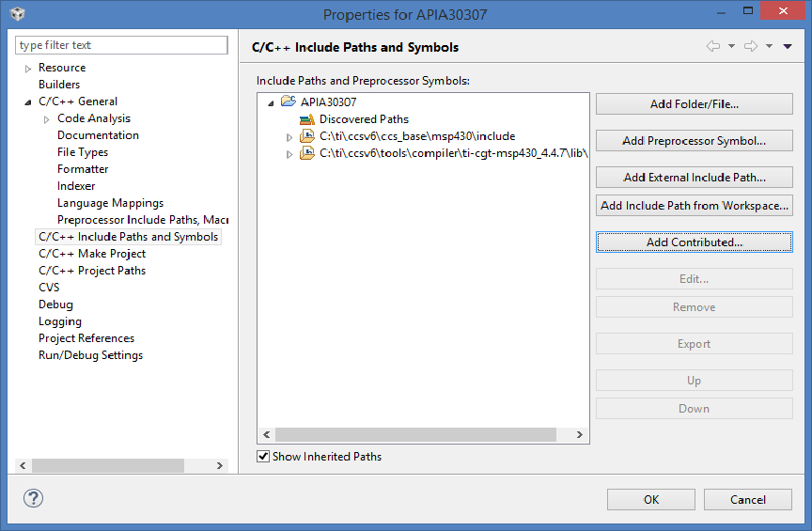This screenshot has height=531, width=812.
Task: Click the Add Folder/File button
Action: tap(694, 104)
